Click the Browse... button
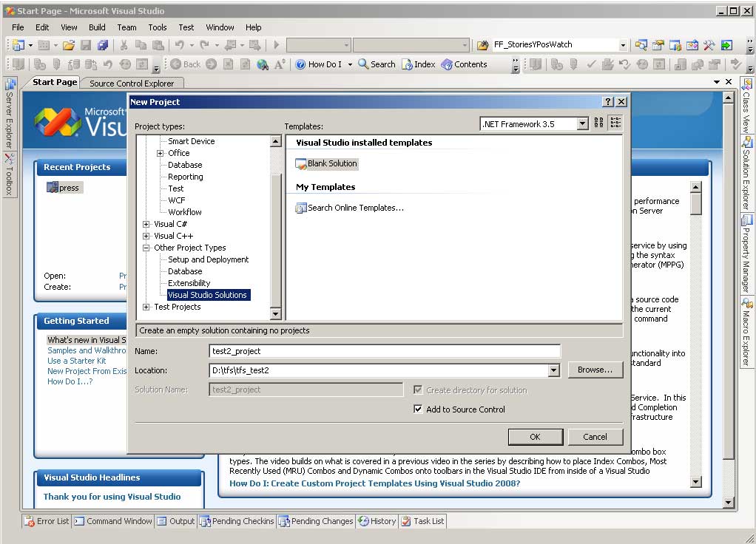The width and height of the screenshot is (756, 544). (595, 370)
